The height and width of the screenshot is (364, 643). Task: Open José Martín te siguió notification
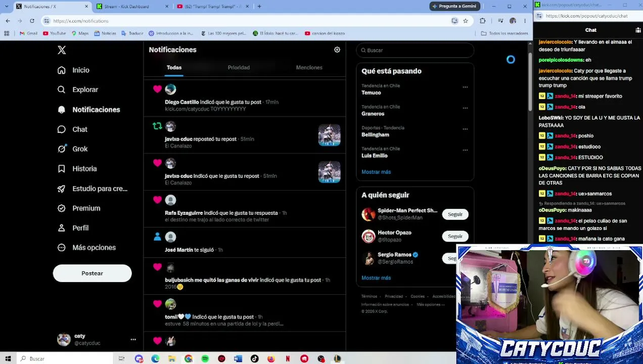pos(245,242)
